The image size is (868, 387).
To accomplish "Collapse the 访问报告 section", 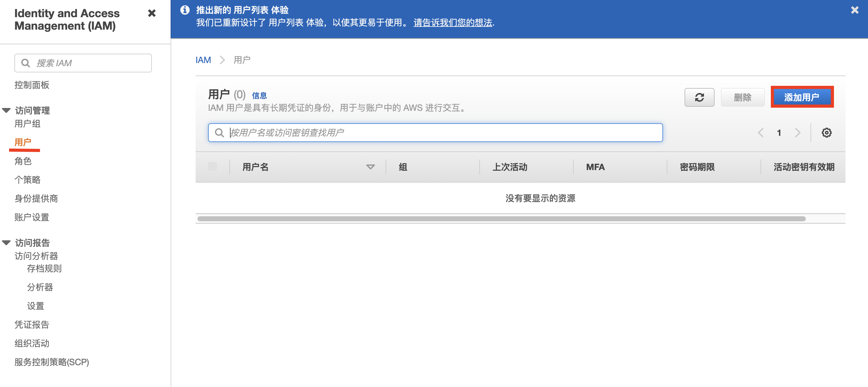I will (x=6, y=242).
